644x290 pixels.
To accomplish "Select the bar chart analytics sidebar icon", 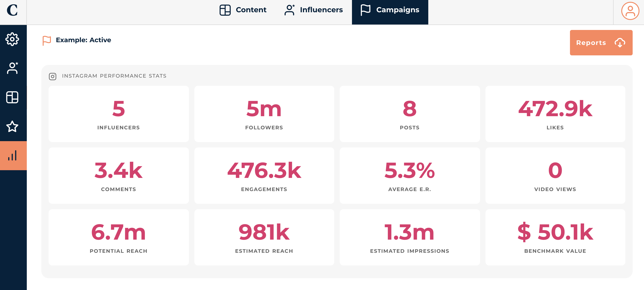I will pyautogui.click(x=12, y=155).
